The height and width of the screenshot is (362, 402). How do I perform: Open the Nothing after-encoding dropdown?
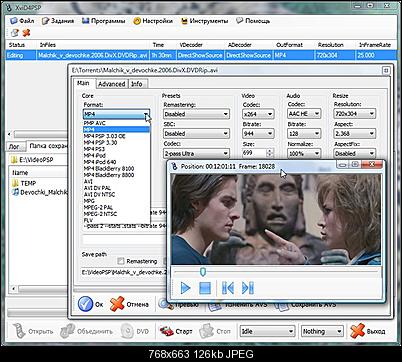coord(322,331)
